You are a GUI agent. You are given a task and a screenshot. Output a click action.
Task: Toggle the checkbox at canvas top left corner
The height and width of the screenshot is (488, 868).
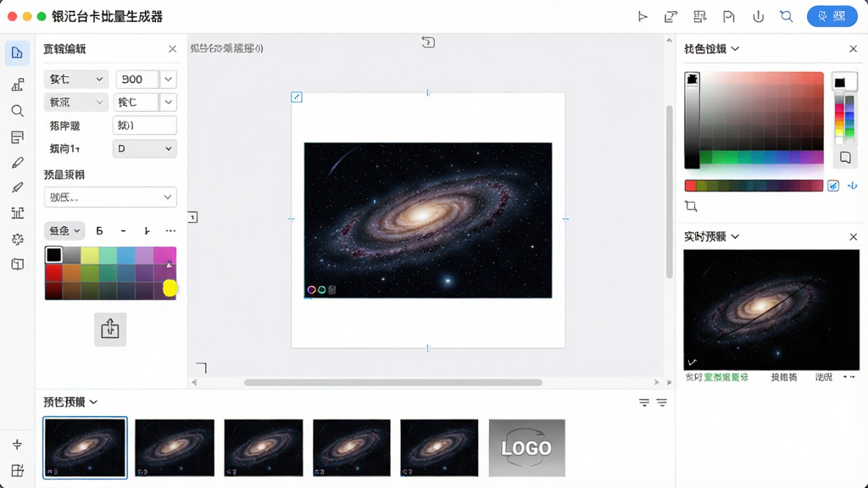tap(297, 97)
